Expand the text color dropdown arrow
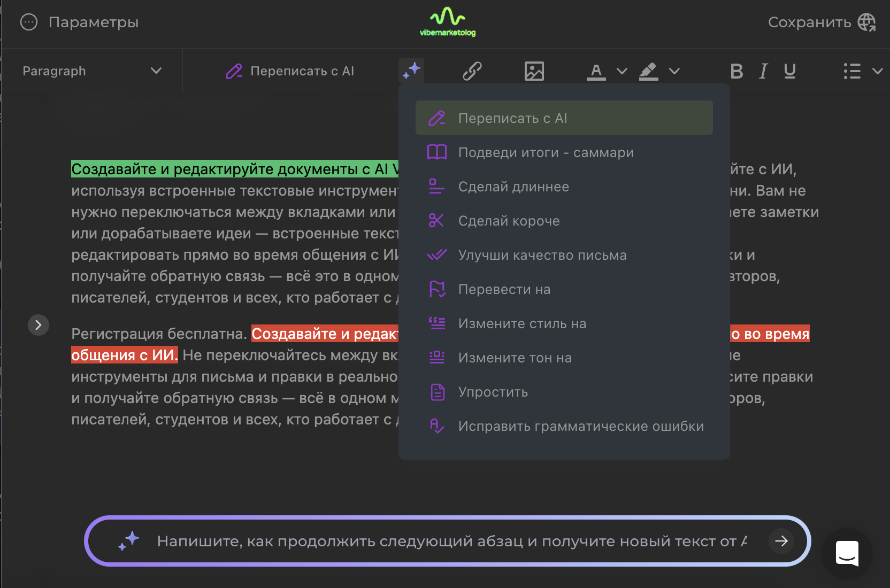The width and height of the screenshot is (890, 588). pos(622,71)
